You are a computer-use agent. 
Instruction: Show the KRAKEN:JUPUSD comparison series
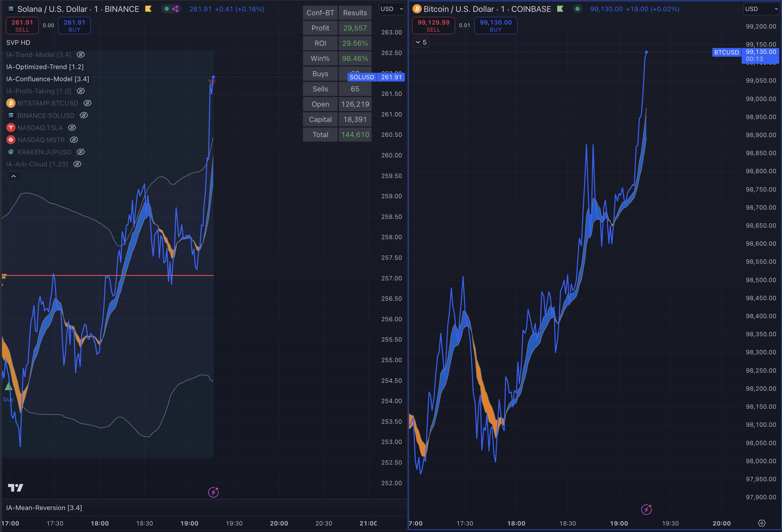pyautogui.click(x=81, y=152)
